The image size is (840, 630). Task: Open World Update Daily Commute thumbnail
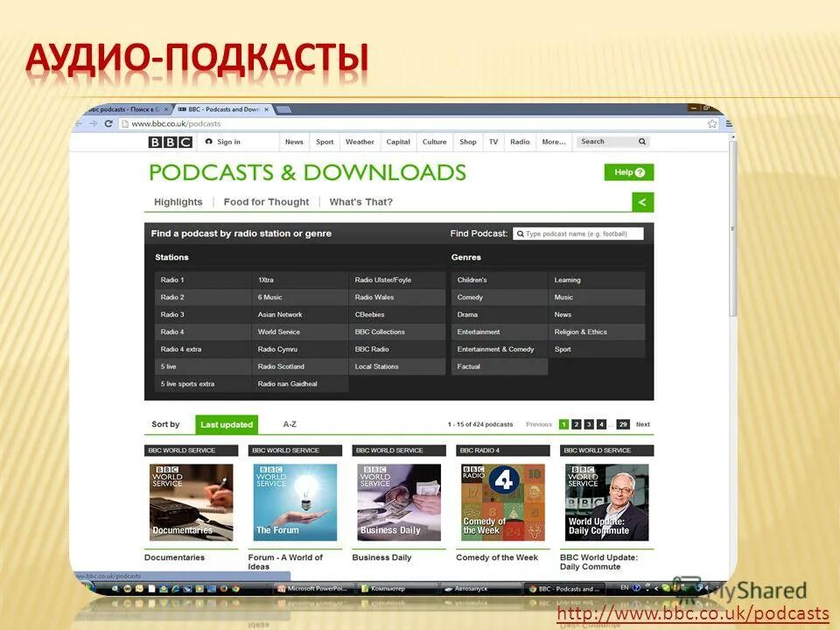point(607,502)
